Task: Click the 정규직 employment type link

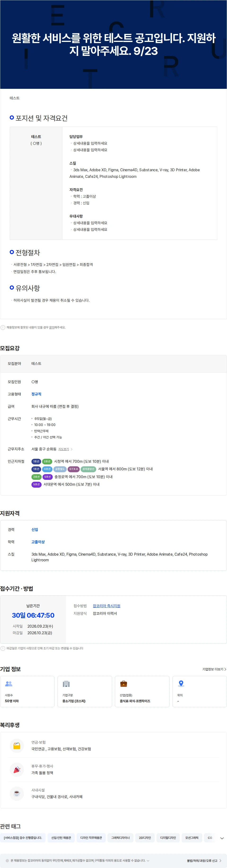Action: pos(36,394)
